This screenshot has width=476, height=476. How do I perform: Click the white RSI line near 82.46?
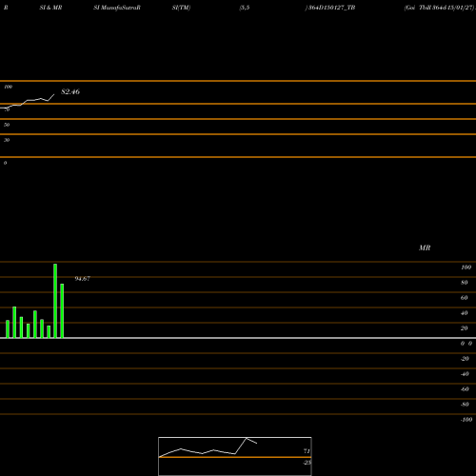tap(27, 101)
